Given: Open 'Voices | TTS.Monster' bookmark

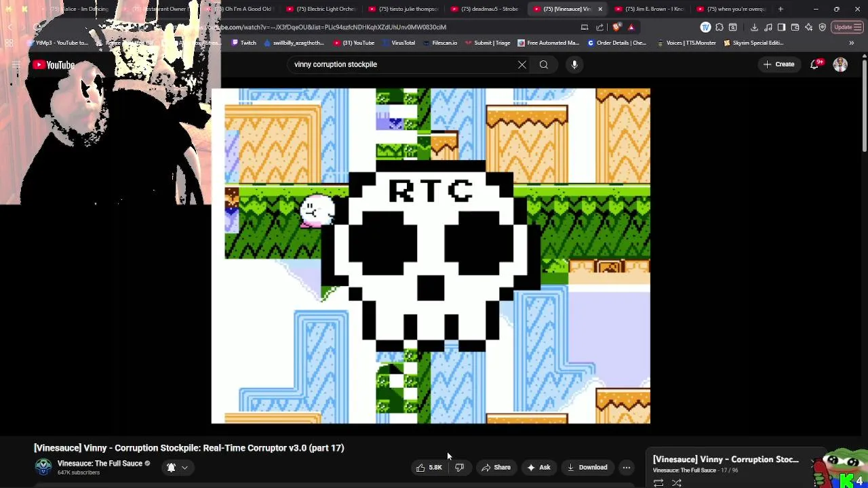Looking at the screenshot, I should (686, 43).
